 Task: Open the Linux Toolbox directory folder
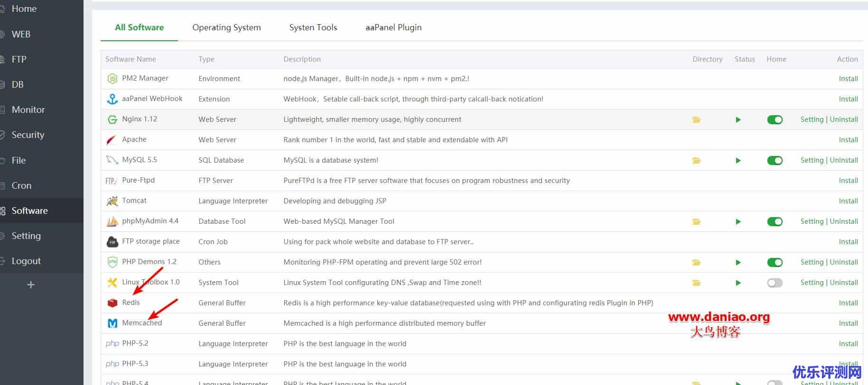(696, 283)
